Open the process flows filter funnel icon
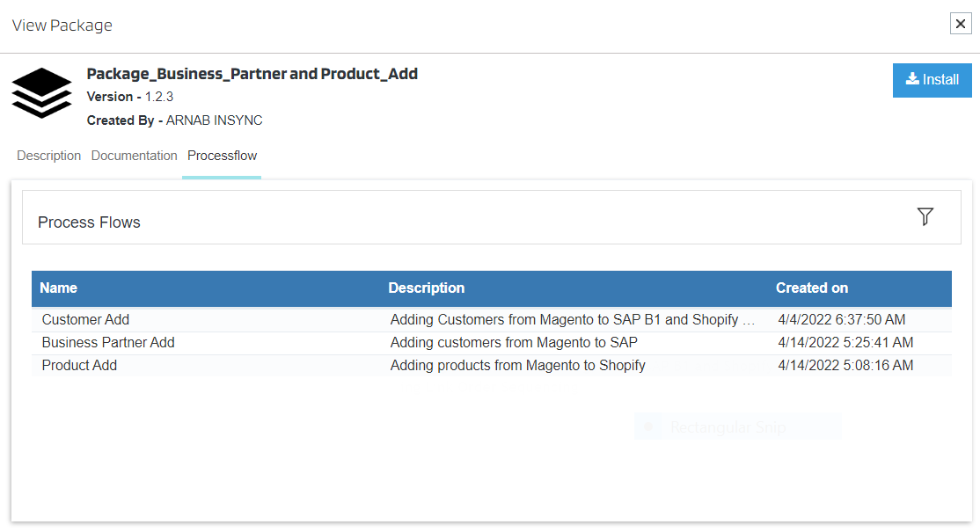This screenshot has width=980, height=532. tap(925, 217)
